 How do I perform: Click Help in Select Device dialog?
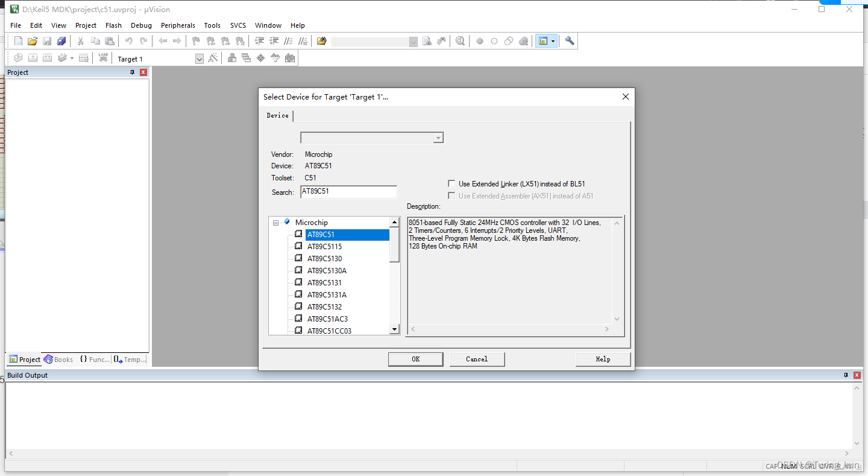pyautogui.click(x=603, y=359)
